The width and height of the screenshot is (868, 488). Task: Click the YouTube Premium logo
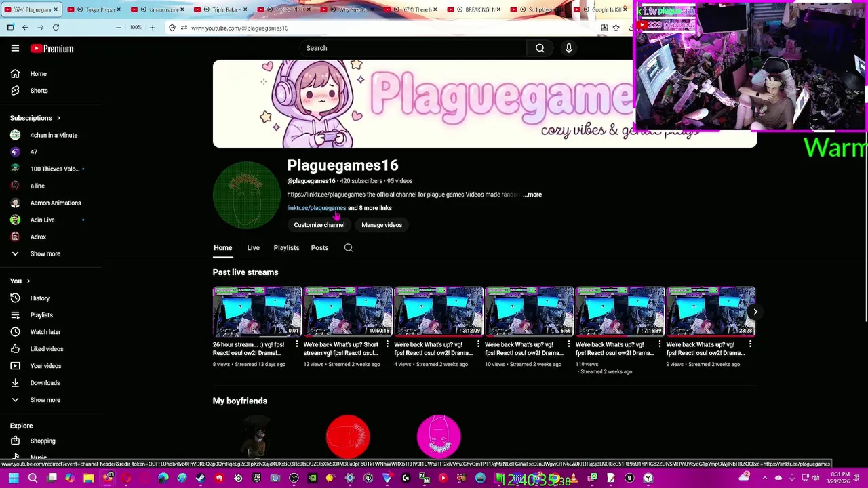click(52, 48)
